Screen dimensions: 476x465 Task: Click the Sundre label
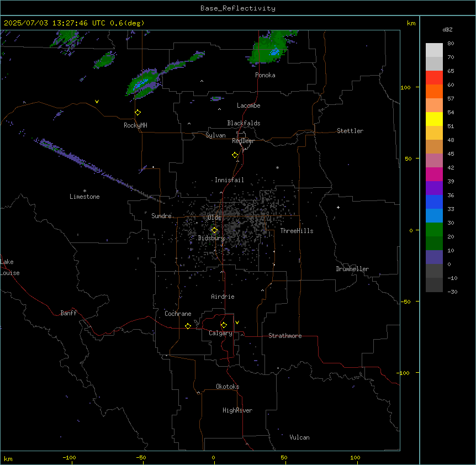(161, 216)
